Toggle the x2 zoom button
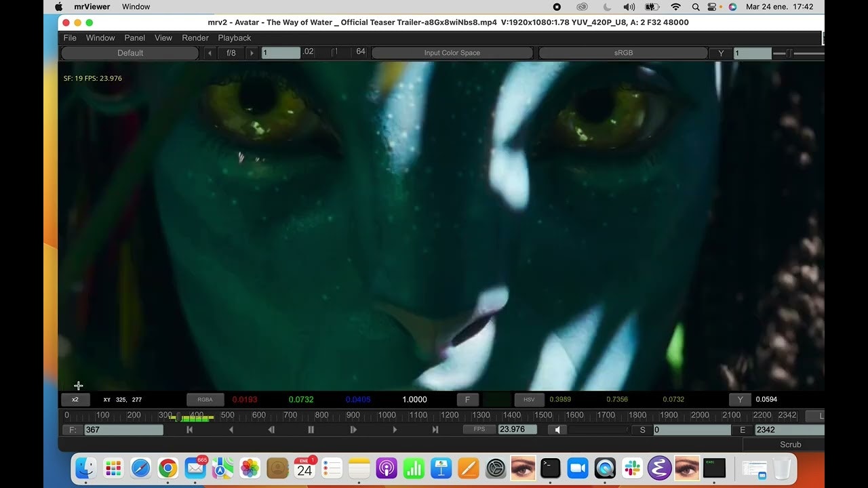 pos(75,400)
